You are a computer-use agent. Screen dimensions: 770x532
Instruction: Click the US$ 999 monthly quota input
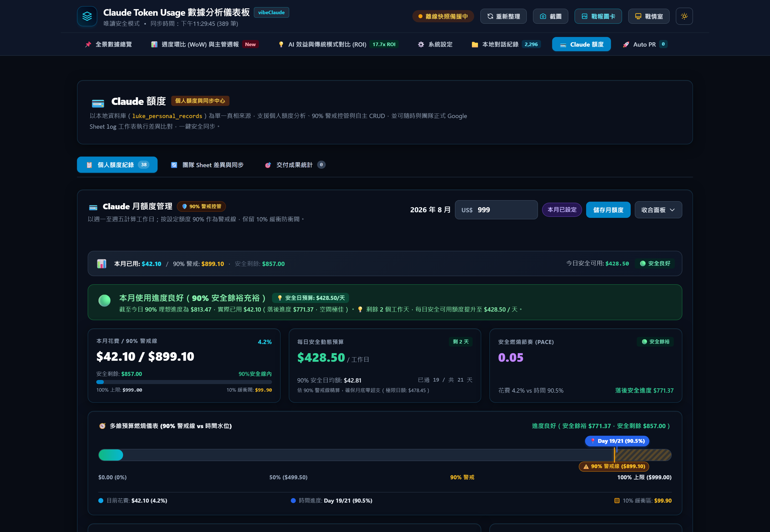[496, 210]
